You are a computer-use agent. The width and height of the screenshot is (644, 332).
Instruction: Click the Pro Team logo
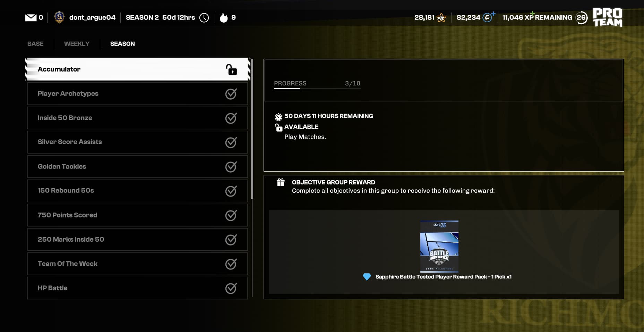608,17
